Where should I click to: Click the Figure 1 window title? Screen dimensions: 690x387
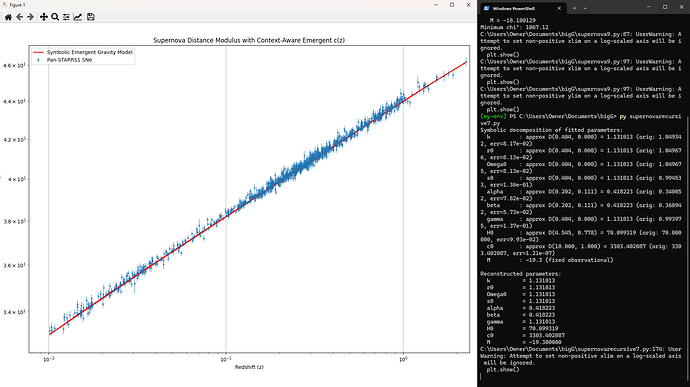(18, 5)
